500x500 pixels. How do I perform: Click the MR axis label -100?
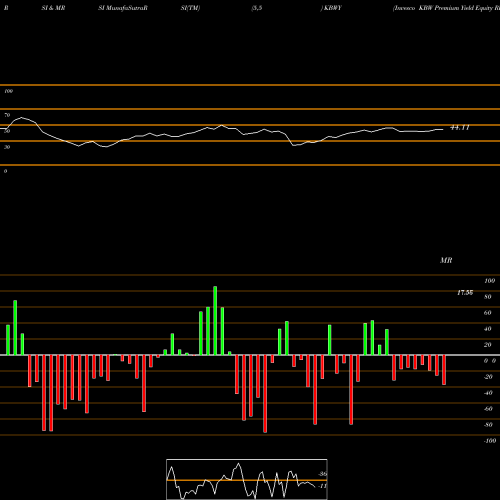pyautogui.click(x=489, y=441)
